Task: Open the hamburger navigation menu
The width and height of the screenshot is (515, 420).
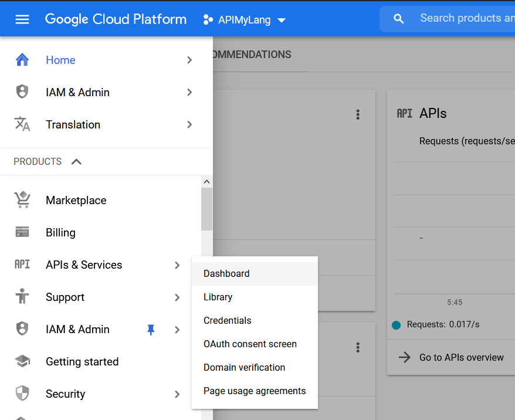Action: (22, 19)
